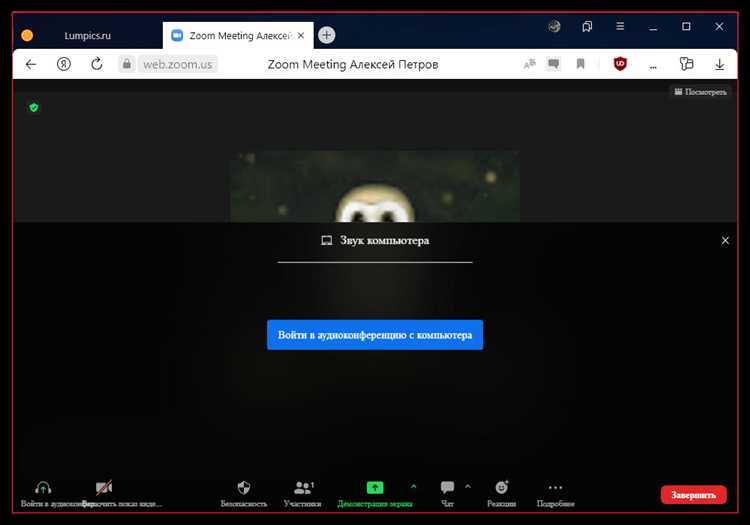Open the browser sidebar panel icon
This screenshot has height=525, width=750.
686,64
